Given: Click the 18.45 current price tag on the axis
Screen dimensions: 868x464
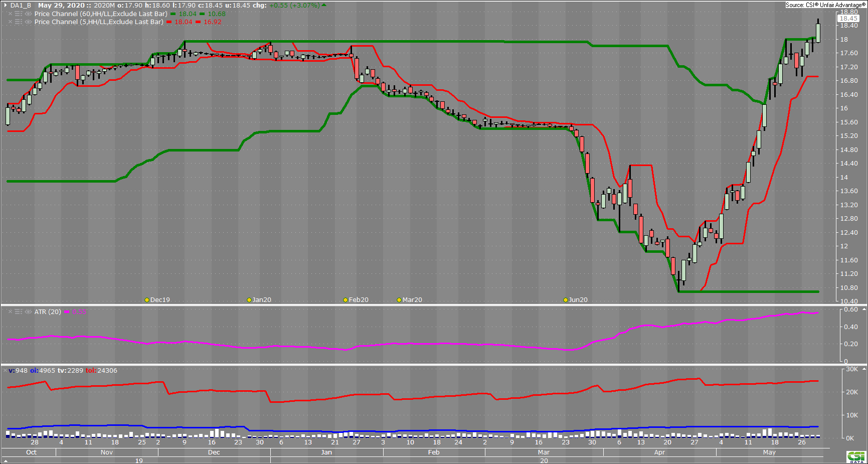Looking at the screenshot, I should click(x=848, y=19).
